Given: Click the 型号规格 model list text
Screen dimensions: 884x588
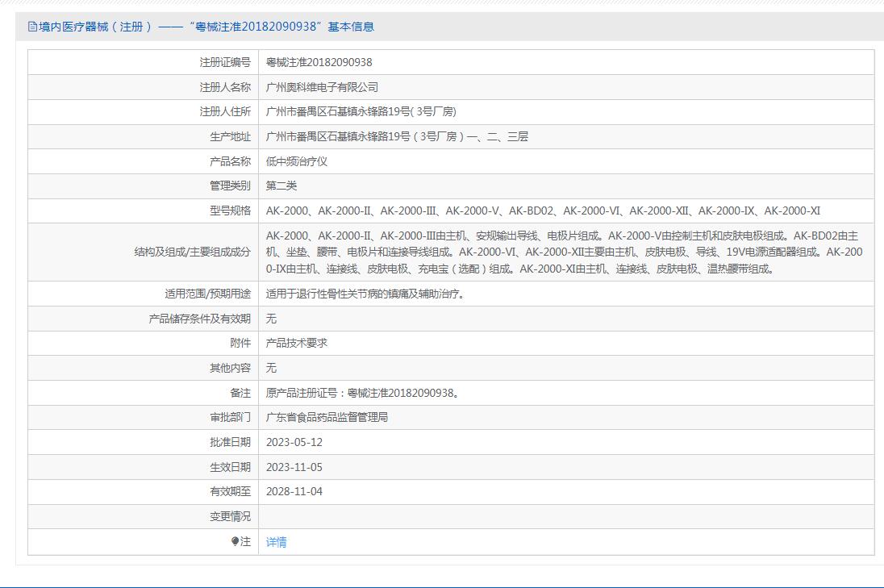Looking at the screenshot, I should pos(543,211).
